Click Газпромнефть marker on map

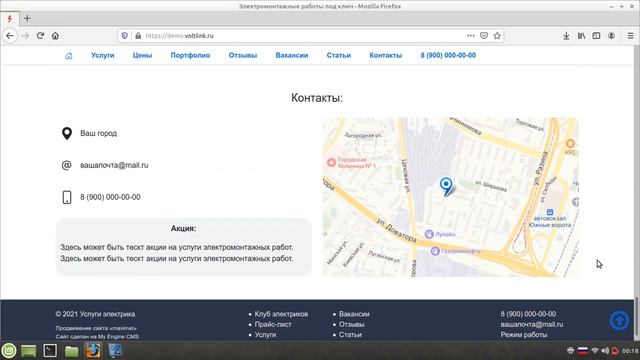[x=456, y=251]
